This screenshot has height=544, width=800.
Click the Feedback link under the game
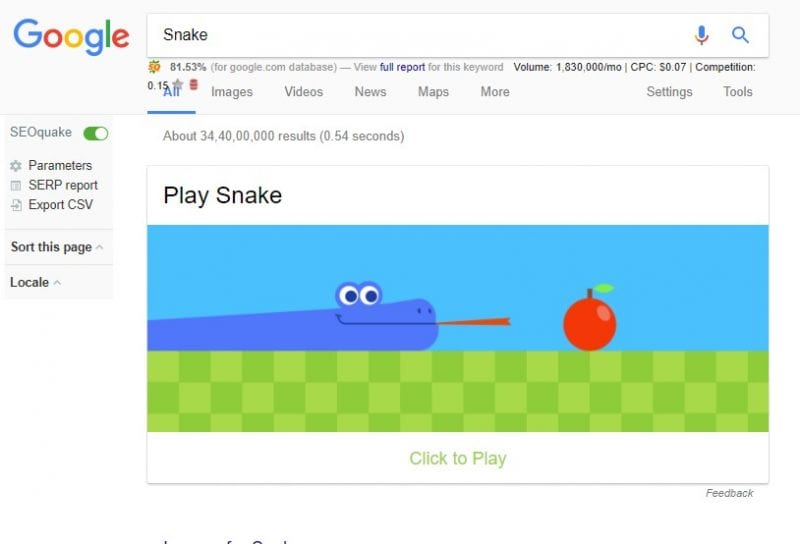(729, 493)
